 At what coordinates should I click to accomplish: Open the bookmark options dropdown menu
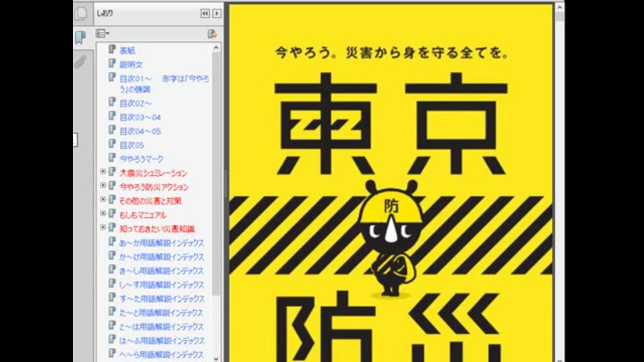pos(102,34)
